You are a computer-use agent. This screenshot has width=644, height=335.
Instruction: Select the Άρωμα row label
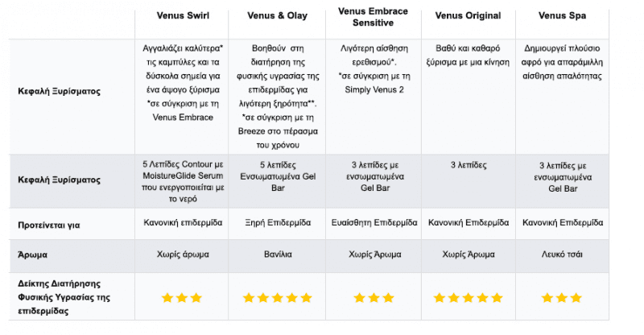coord(32,254)
